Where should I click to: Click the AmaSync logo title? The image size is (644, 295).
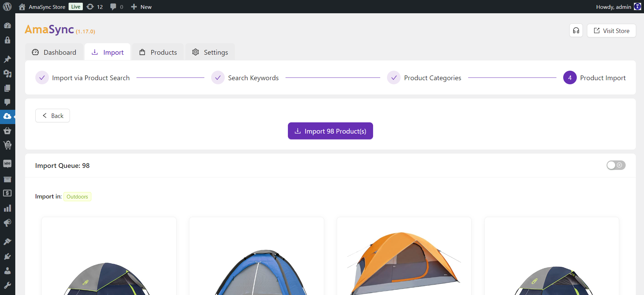click(49, 30)
